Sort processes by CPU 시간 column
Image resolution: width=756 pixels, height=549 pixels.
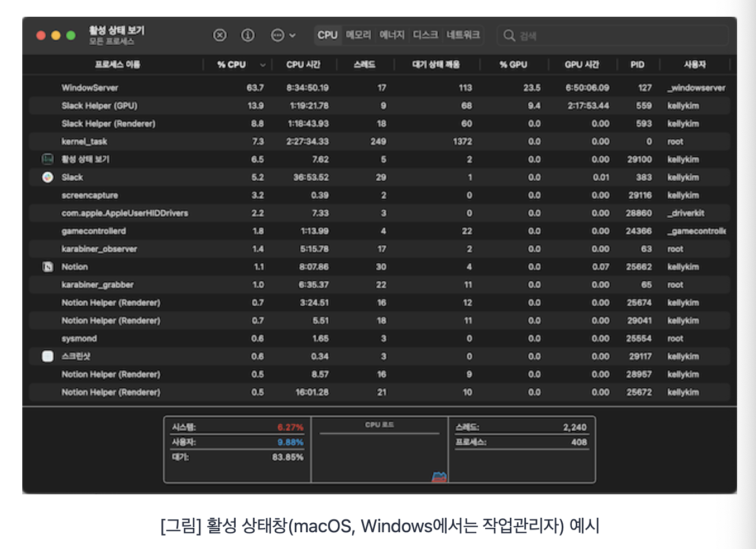tap(303, 64)
